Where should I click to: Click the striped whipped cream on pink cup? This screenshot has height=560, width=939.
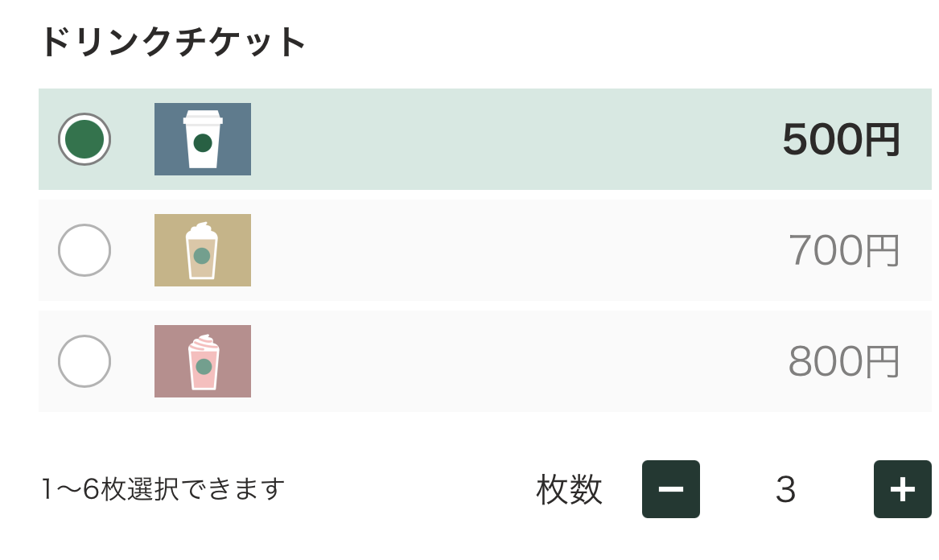click(203, 342)
